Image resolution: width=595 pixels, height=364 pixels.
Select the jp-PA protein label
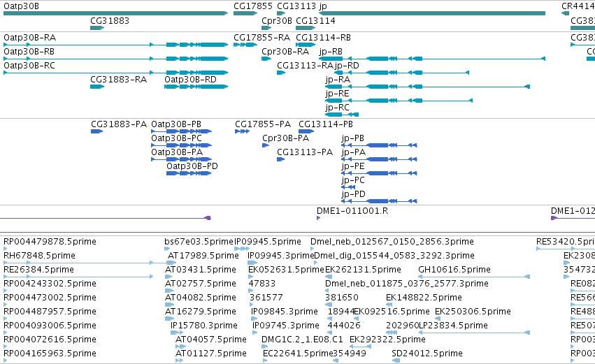pyautogui.click(x=354, y=152)
